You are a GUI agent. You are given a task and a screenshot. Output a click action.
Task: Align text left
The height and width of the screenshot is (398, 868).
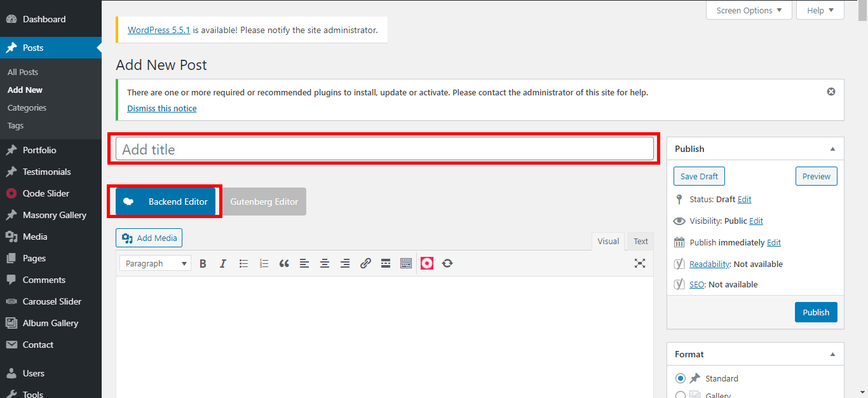[304, 263]
